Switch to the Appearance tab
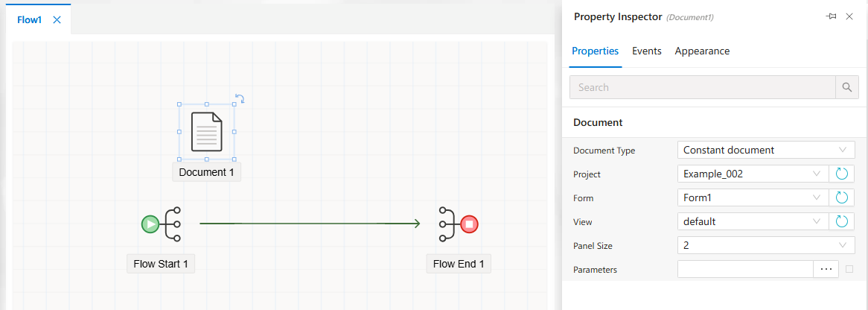Image resolution: width=868 pixels, height=310 pixels. point(702,51)
